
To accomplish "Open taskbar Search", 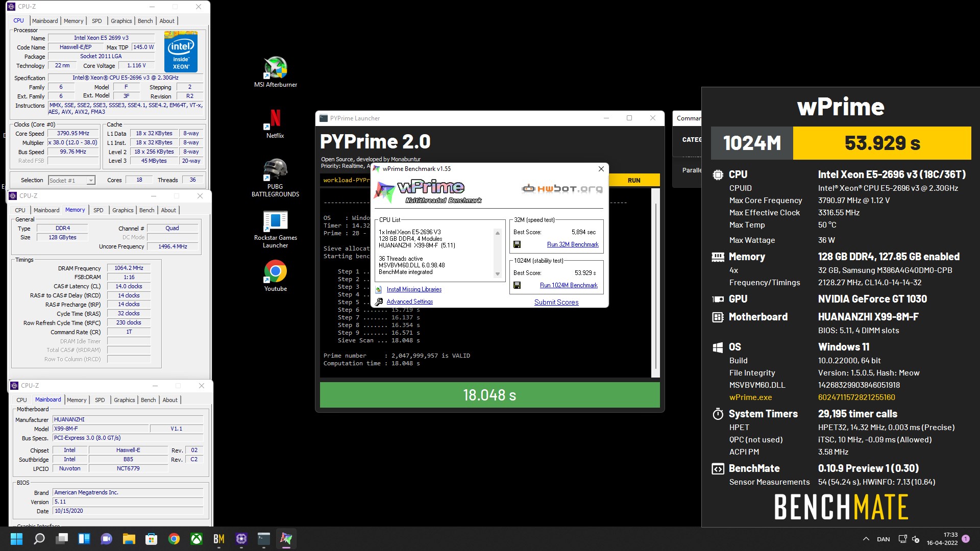I will [x=39, y=539].
